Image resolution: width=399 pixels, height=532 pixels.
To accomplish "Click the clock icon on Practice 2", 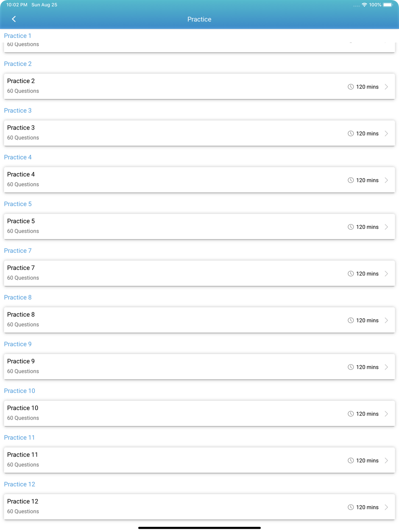I will coord(351,87).
